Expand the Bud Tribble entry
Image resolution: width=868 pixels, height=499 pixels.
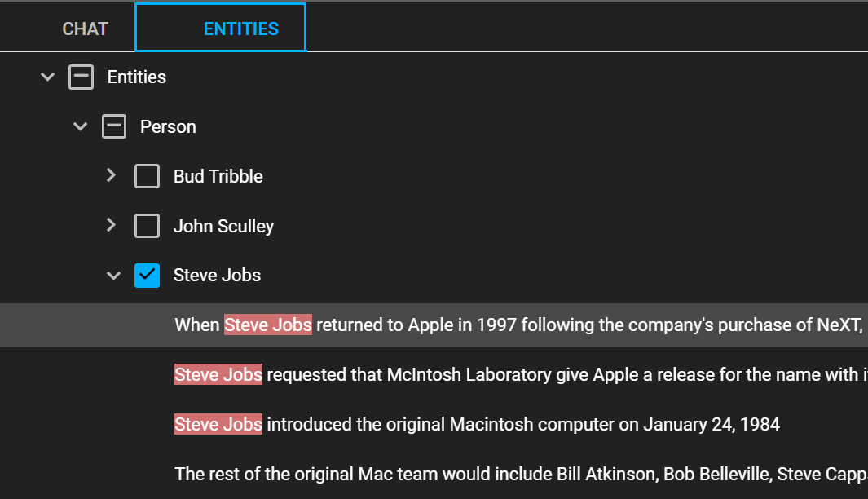pyautogui.click(x=112, y=176)
